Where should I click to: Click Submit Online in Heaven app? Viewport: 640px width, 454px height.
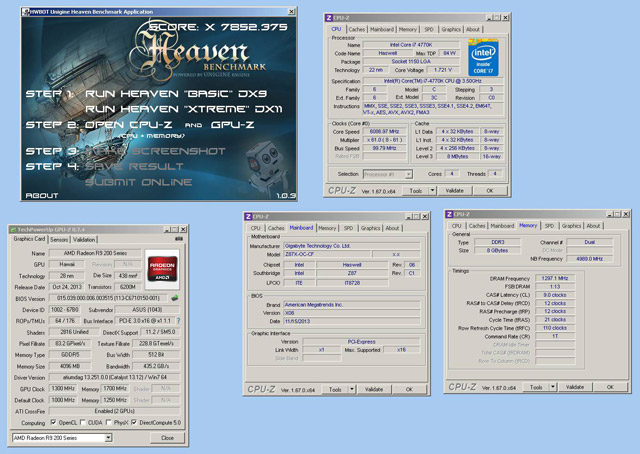click(x=138, y=182)
